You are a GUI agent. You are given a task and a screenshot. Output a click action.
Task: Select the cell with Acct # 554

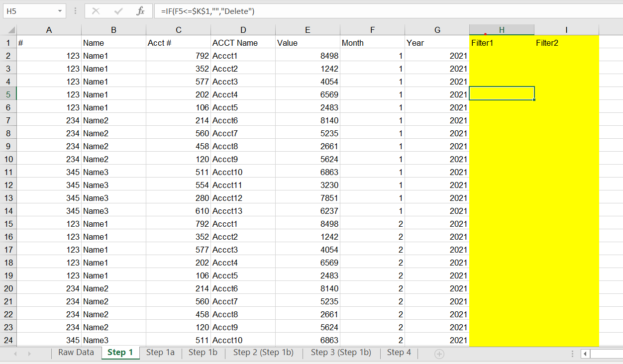tap(178, 185)
